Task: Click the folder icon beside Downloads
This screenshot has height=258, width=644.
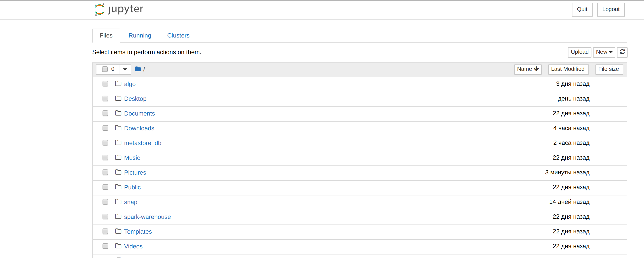Action: 118,128
